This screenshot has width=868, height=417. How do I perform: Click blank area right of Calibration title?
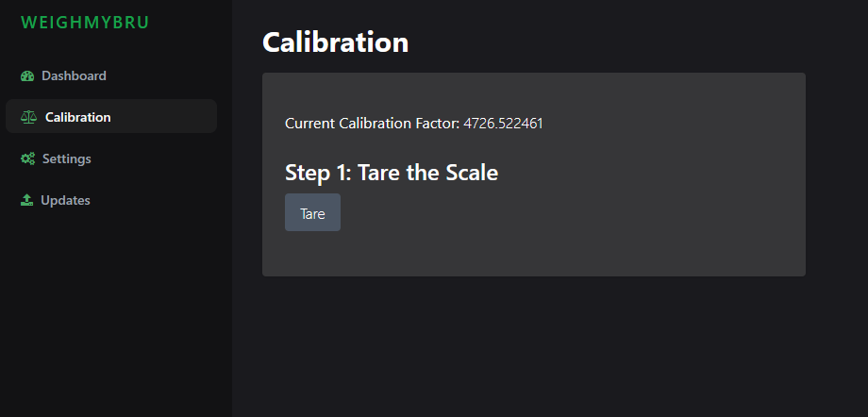click(613, 42)
